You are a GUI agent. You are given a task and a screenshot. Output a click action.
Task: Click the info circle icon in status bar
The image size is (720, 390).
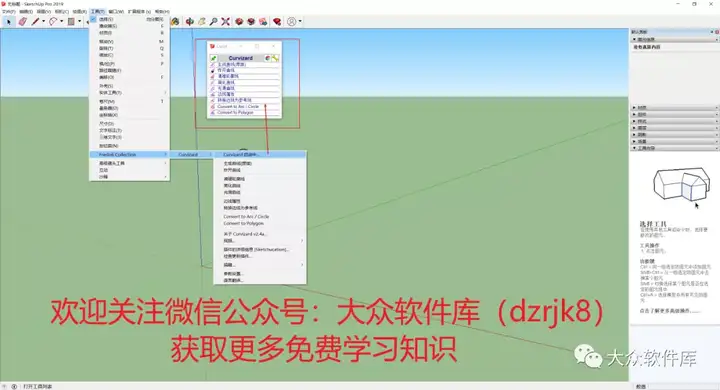(14, 386)
